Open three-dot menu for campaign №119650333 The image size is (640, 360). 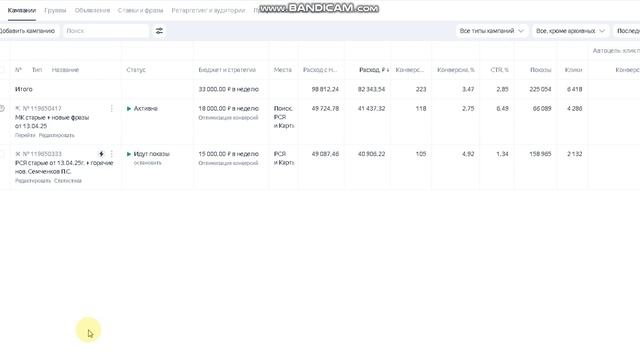pos(111,154)
